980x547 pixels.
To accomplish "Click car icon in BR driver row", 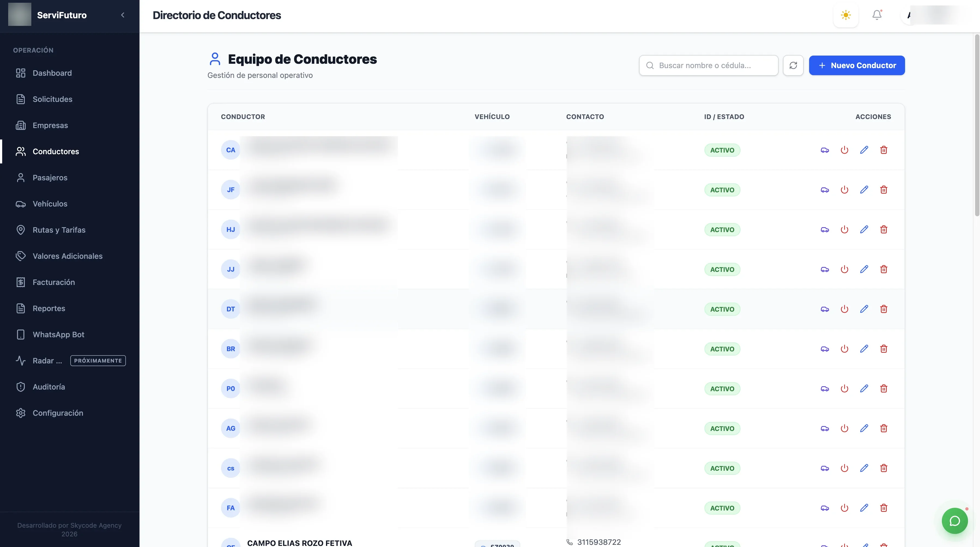I will (x=825, y=349).
